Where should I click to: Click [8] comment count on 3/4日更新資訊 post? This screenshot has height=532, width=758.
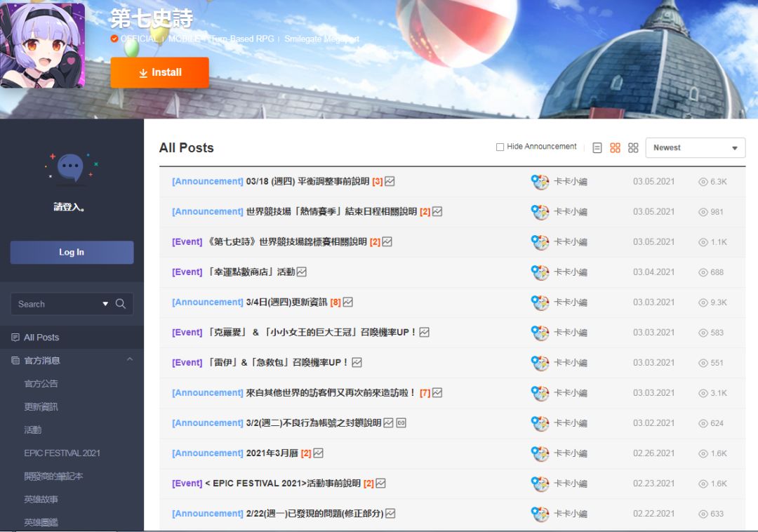coord(335,302)
